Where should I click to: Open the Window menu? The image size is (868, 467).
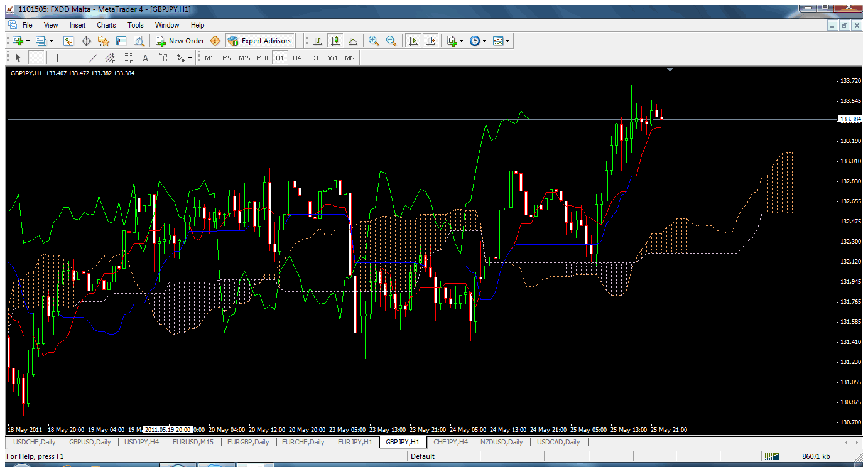coord(167,25)
